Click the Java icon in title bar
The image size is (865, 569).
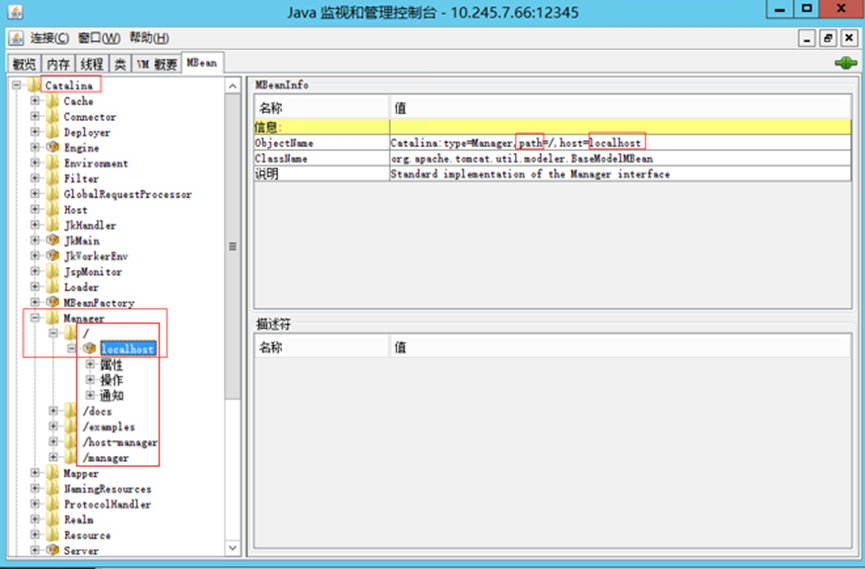15,11
